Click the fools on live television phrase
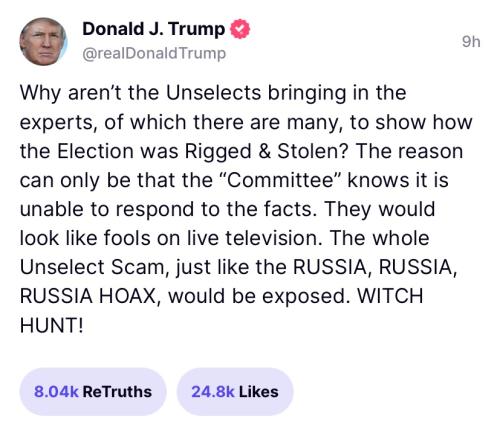This screenshot has height=437, width=500. click(213, 238)
